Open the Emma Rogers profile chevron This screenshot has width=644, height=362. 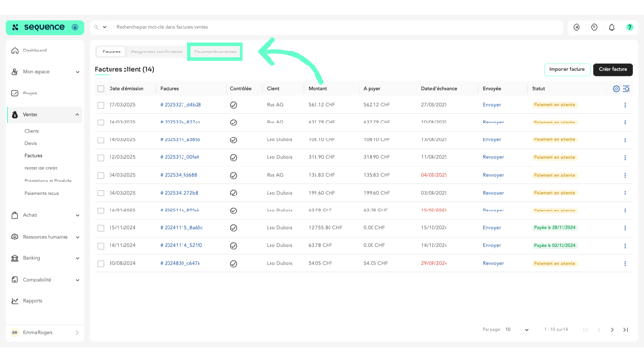[x=77, y=333]
